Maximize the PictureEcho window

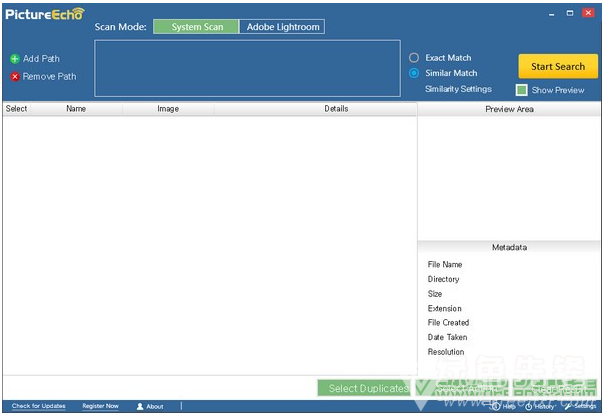(x=570, y=13)
